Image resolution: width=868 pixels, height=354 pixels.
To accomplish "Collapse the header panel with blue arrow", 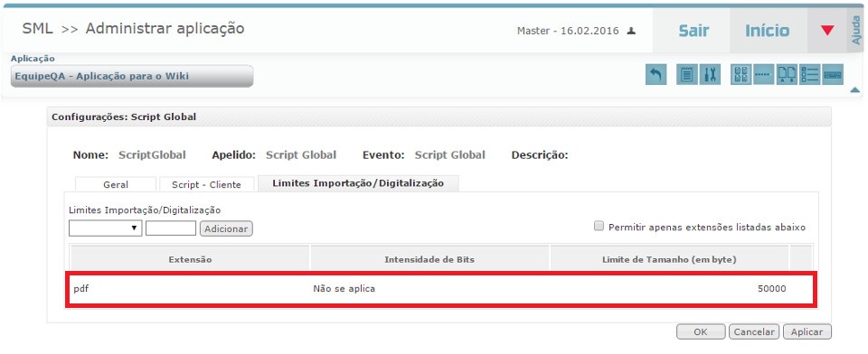I will click(x=854, y=89).
